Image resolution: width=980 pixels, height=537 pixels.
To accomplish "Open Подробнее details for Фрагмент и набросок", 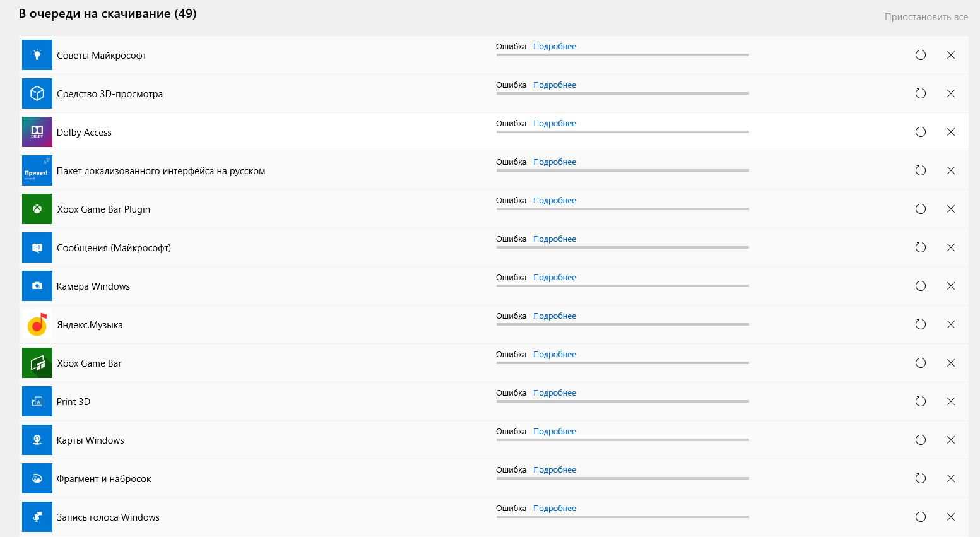I will 554,470.
